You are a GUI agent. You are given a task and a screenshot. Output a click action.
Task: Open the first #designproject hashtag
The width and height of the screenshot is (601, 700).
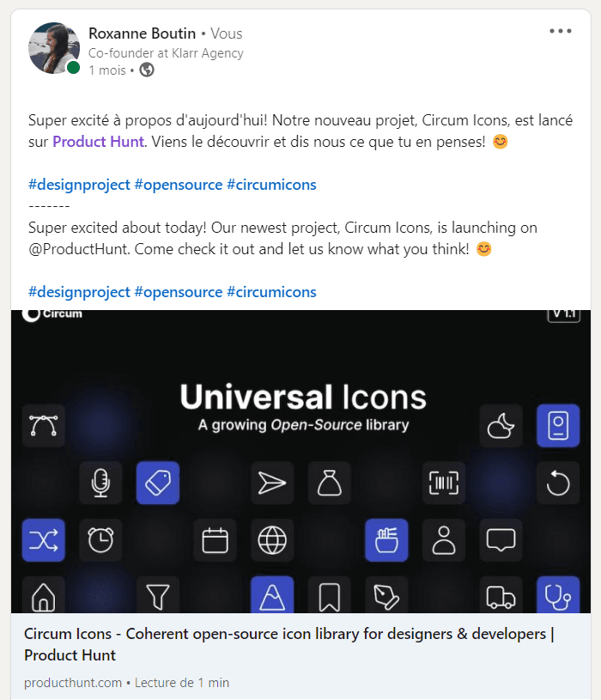click(79, 185)
